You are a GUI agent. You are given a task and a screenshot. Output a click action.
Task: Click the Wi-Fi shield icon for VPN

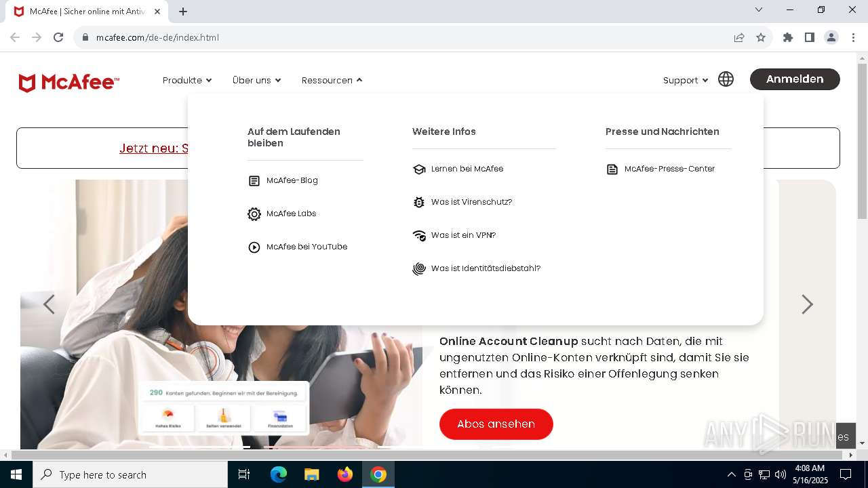pyautogui.click(x=419, y=236)
